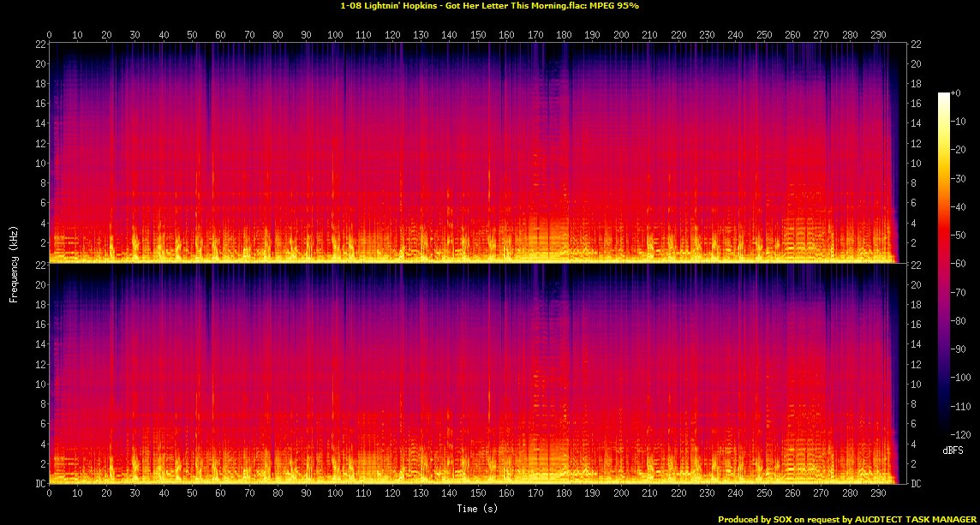The width and height of the screenshot is (980, 525).
Task: Click the 100 second tick on the bottom time axis
Action: pos(335,494)
